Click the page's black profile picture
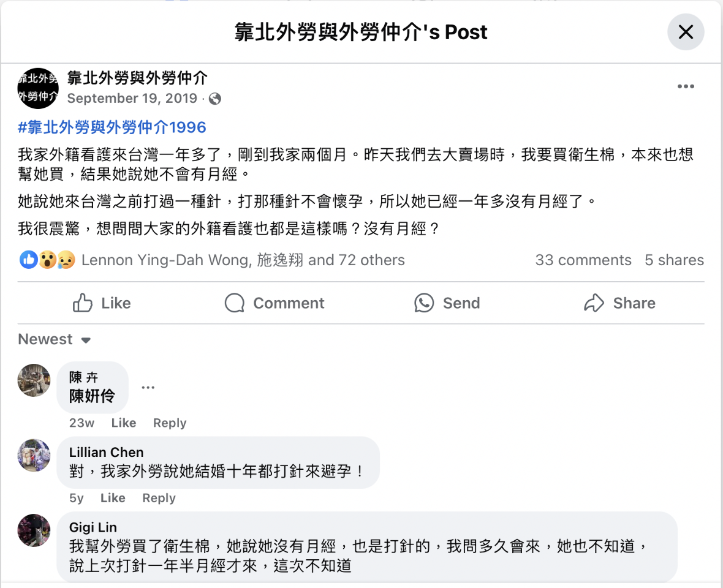 (x=38, y=88)
